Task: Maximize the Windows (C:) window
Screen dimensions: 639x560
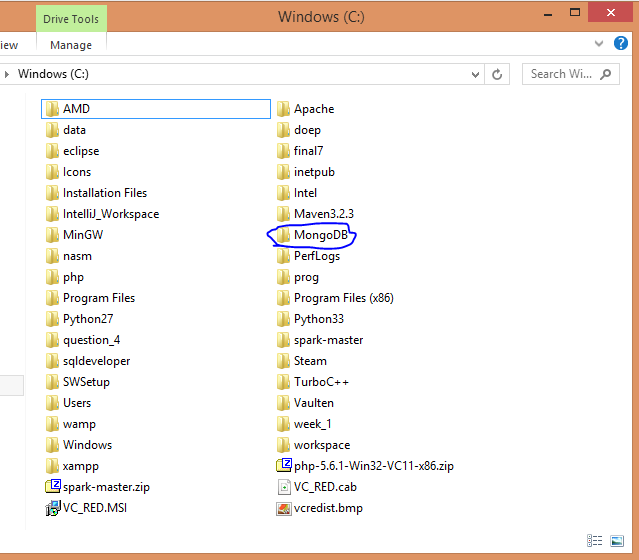Action: 575,13
